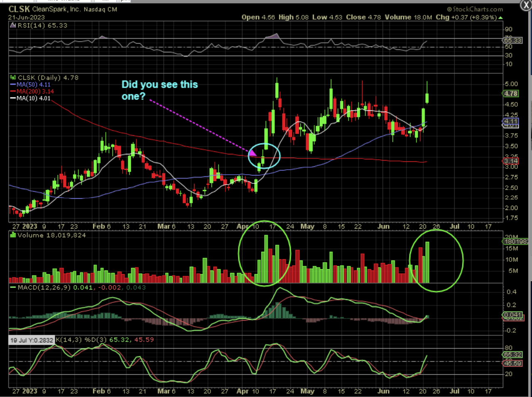Click the 3.14 MA(200) tag on right axis

(511, 161)
